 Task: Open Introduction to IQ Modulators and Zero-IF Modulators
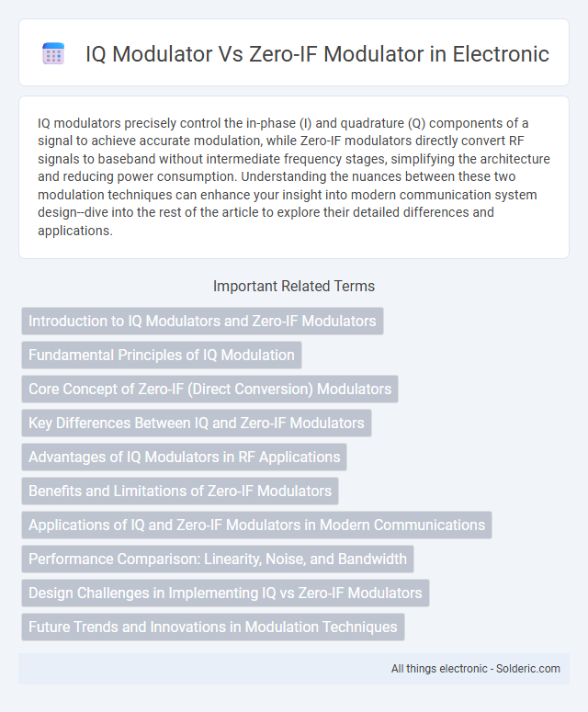[x=202, y=321]
